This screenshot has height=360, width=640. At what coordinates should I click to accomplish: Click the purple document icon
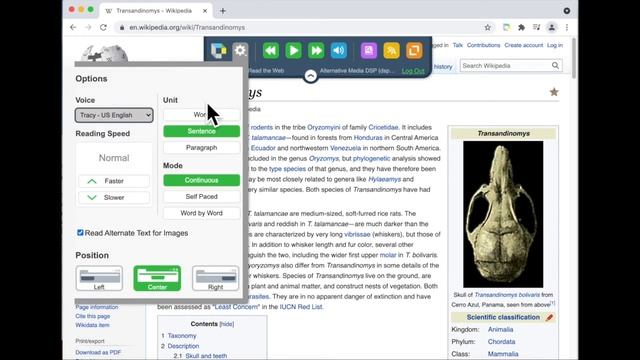[369, 51]
